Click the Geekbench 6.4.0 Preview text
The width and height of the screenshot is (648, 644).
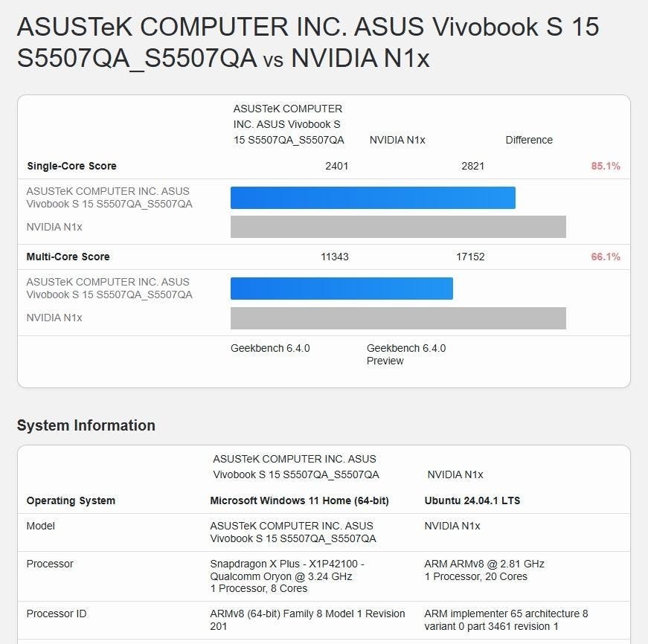click(x=405, y=355)
